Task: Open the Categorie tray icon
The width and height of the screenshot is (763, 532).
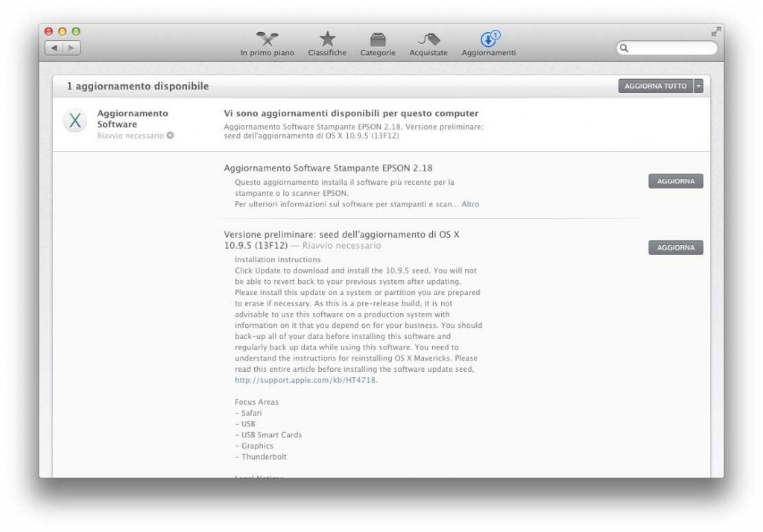Action: [x=378, y=39]
